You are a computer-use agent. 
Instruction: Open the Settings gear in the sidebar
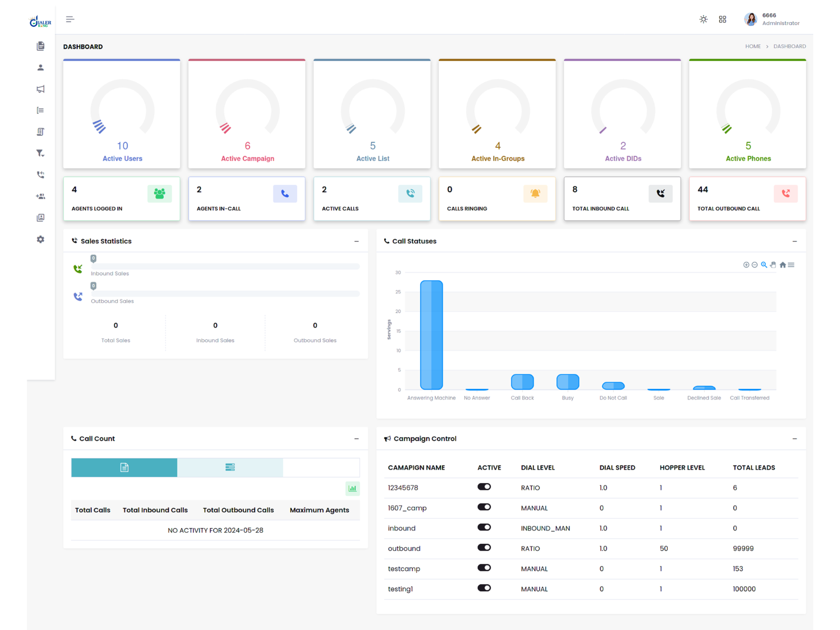[40, 239]
